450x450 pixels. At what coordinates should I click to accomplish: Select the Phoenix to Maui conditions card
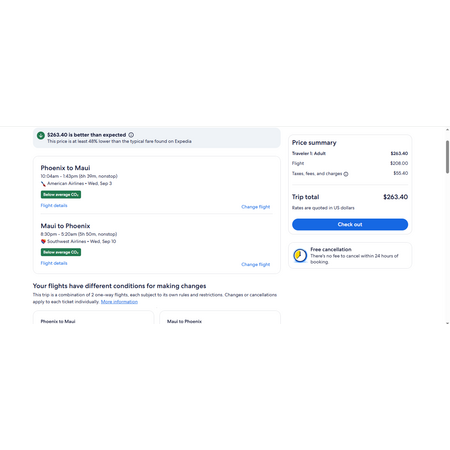coord(94,317)
